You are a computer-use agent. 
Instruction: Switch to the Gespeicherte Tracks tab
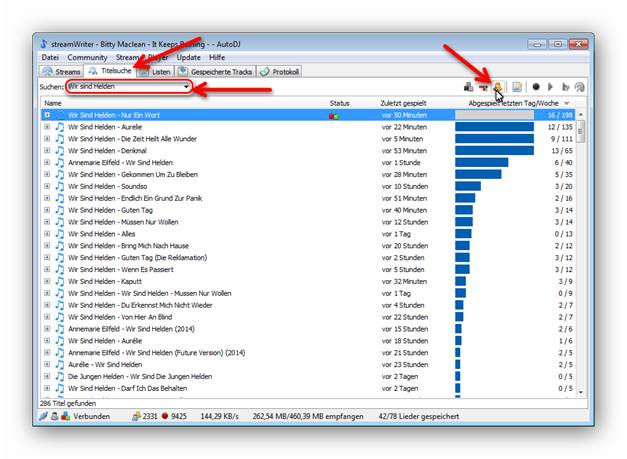216,72
